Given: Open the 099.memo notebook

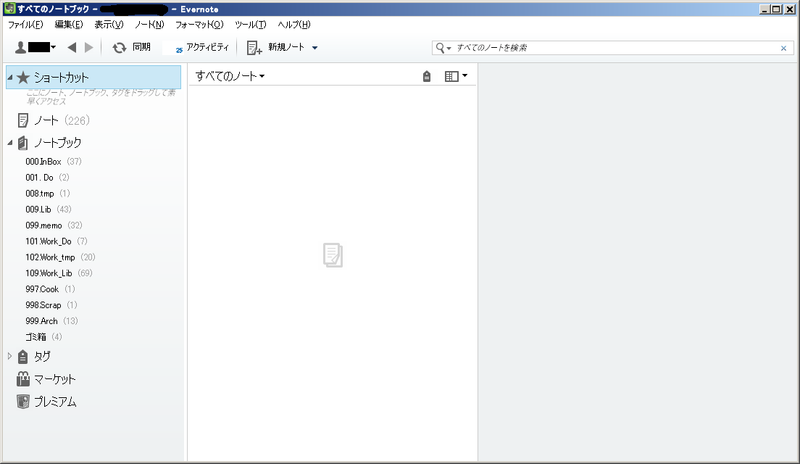Looking at the screenshot, I should tap(54, 225).
